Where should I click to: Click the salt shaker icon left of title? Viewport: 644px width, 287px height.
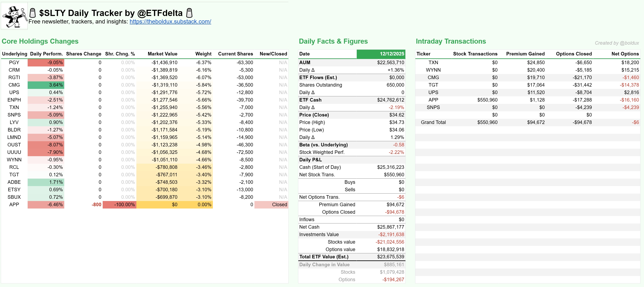(32, 13)
